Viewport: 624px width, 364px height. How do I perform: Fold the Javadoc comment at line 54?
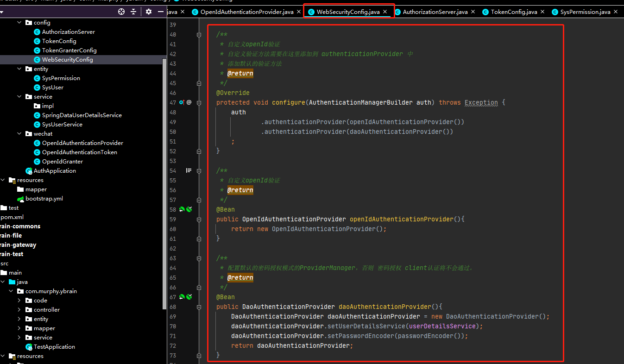coord(199,170)
